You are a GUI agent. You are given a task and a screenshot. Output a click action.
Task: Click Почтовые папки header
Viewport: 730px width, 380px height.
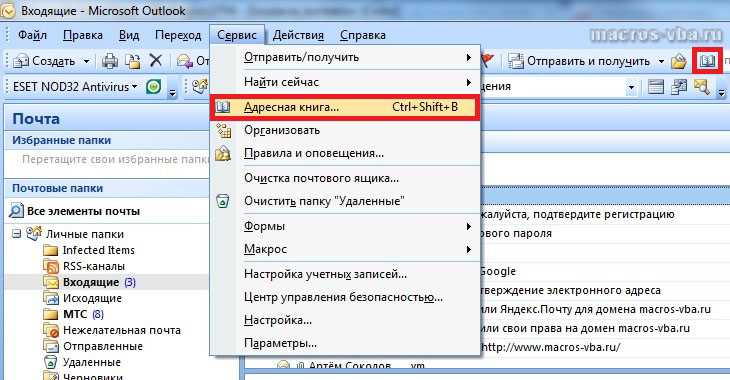click(57, 188)
